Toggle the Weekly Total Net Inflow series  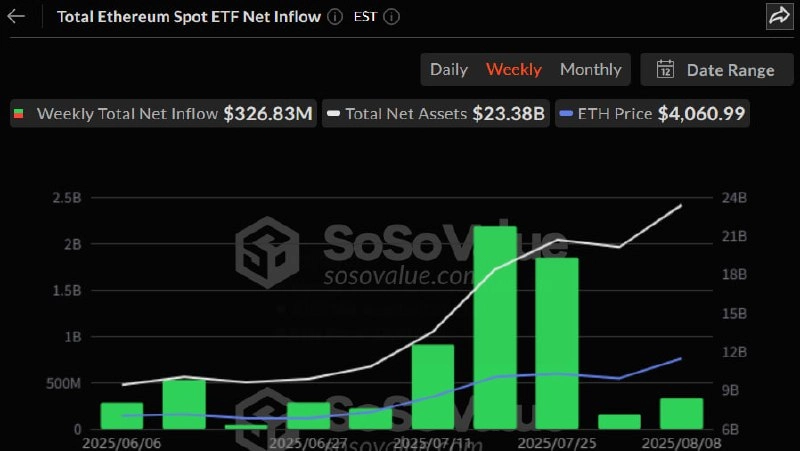point(163,113)
